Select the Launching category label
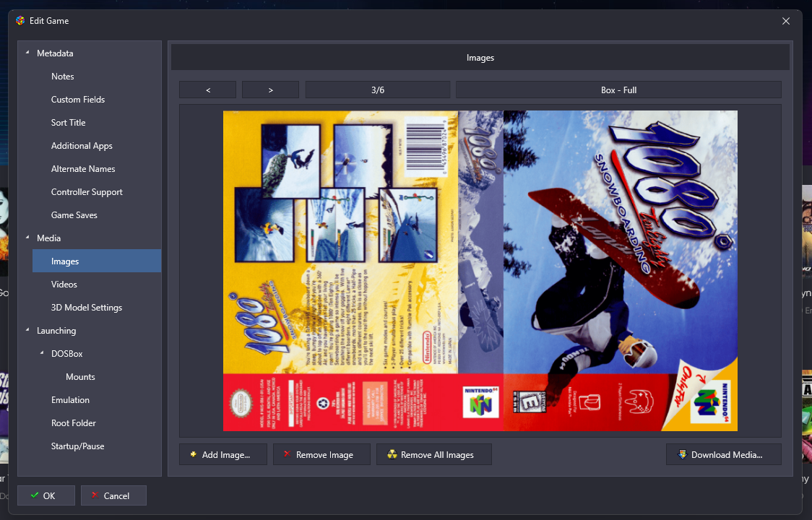Image resolution: width=812 pixels, height=520 pixels. 56,331
